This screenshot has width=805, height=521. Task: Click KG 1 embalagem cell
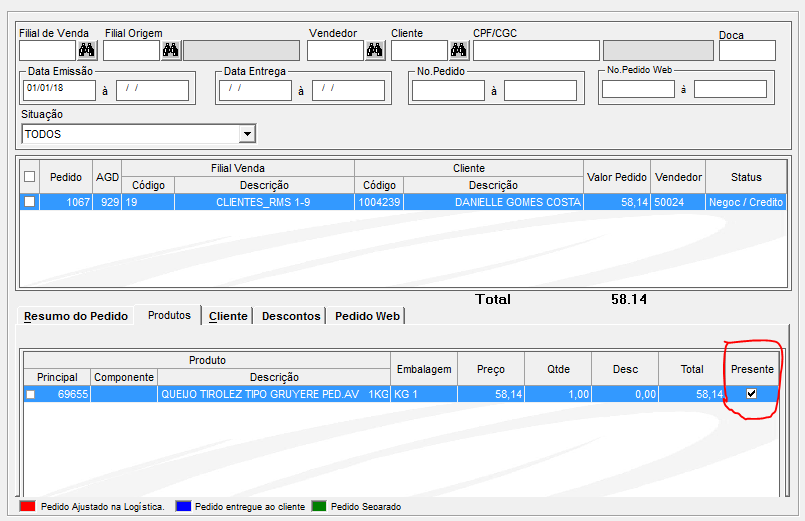424,394
